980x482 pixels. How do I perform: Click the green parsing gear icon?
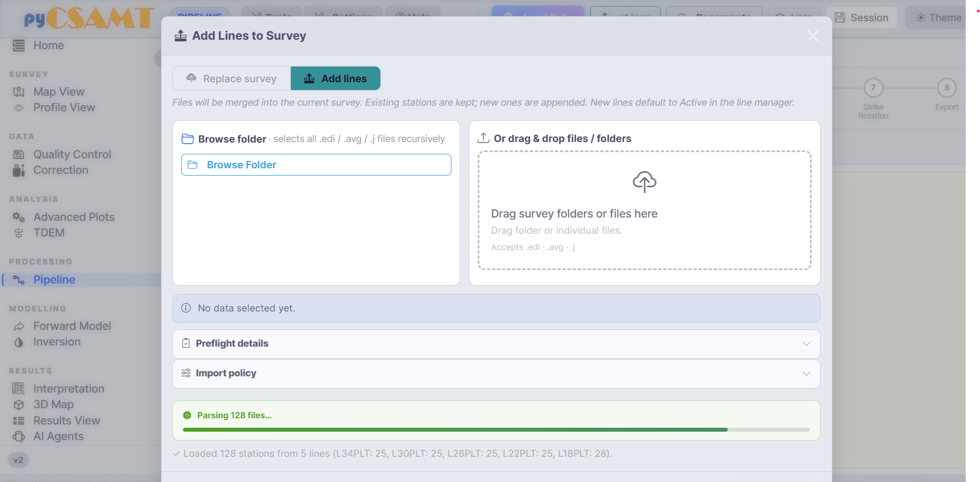pos(187,415)
